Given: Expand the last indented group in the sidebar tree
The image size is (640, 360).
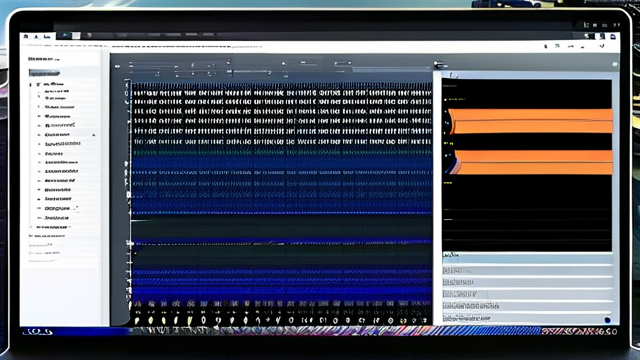Looking at the screenshot, I should pyautogui.click(x=31, y=227).
